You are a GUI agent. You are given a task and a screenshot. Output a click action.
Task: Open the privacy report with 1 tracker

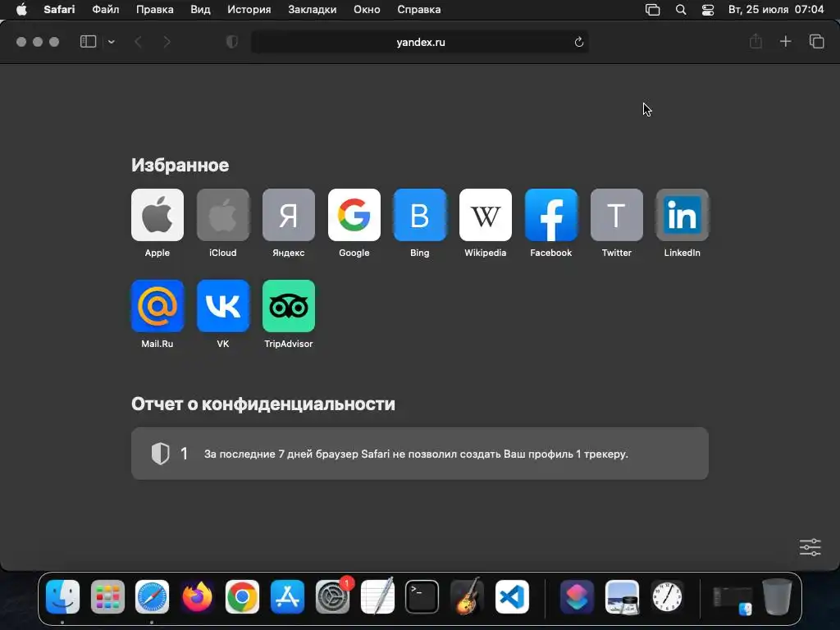pyautogui.click(x=419, y=453)
